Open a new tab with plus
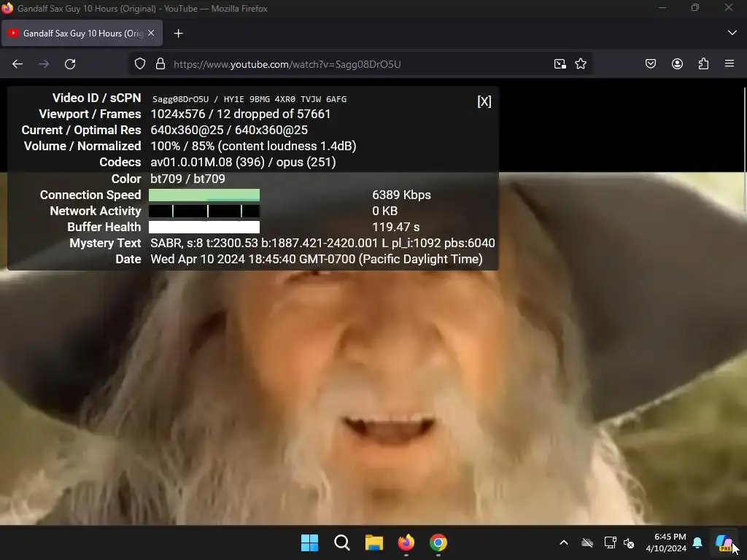 pyautogui.click(x=178, y=34)
